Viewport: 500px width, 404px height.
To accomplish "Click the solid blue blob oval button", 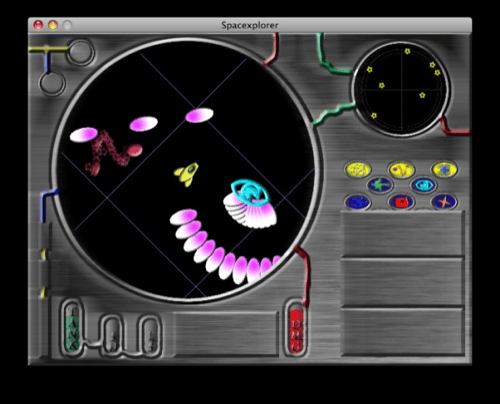I will coord(358,202).
